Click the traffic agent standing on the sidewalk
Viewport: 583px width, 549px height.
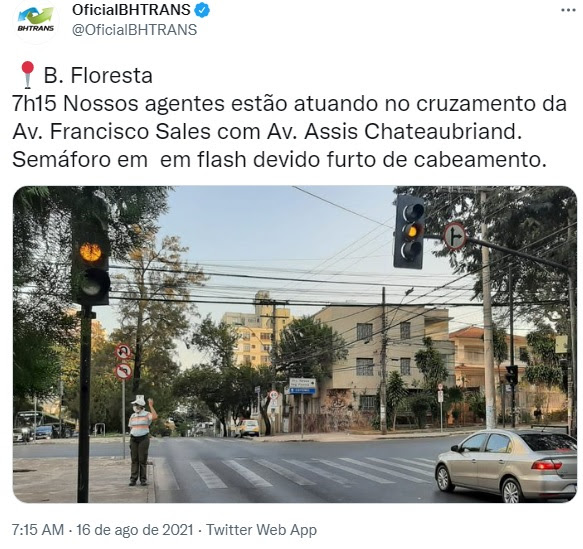[x=141, y=440]
